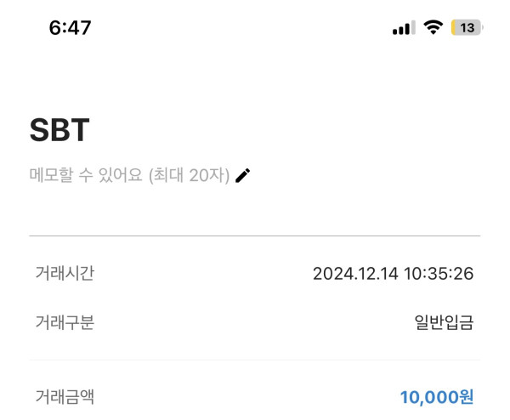510x420 pixels.
Task: Tap the thin divider above 거래금액
Action: 254,360
